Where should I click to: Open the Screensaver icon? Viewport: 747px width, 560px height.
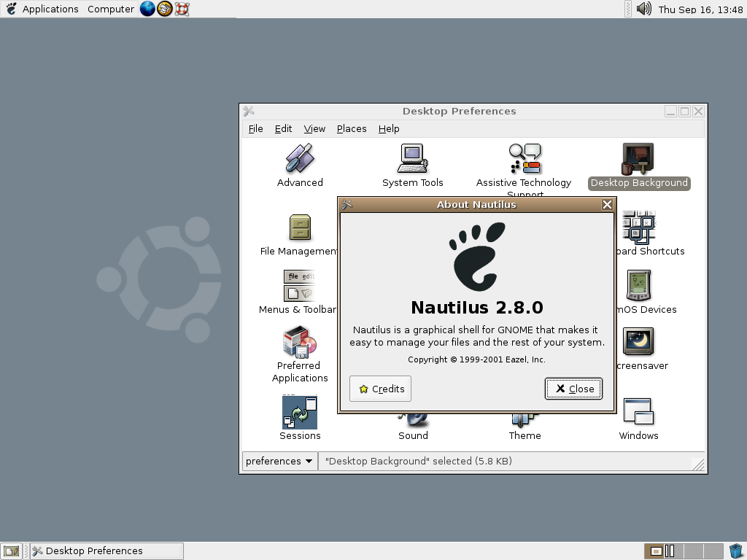[x=638, y=341]
